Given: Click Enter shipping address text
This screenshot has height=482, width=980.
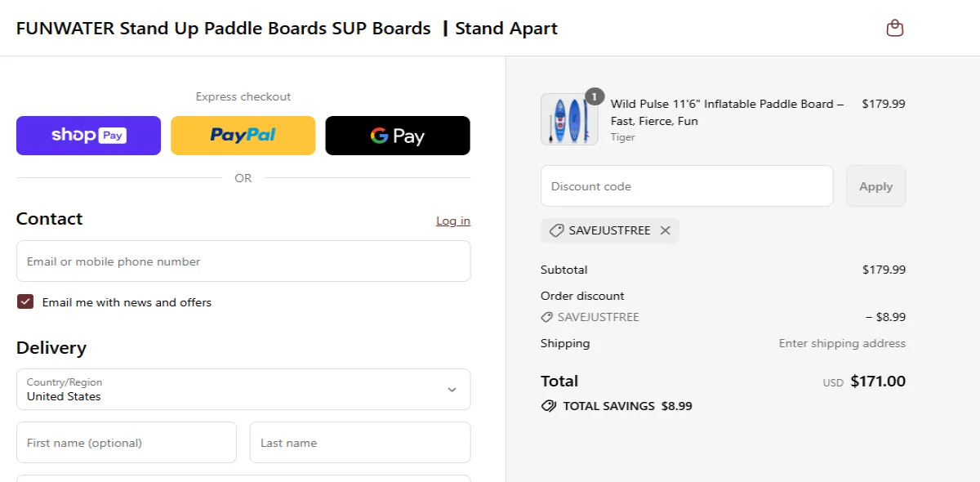Looking at the screenshot, I should [842, 343].
